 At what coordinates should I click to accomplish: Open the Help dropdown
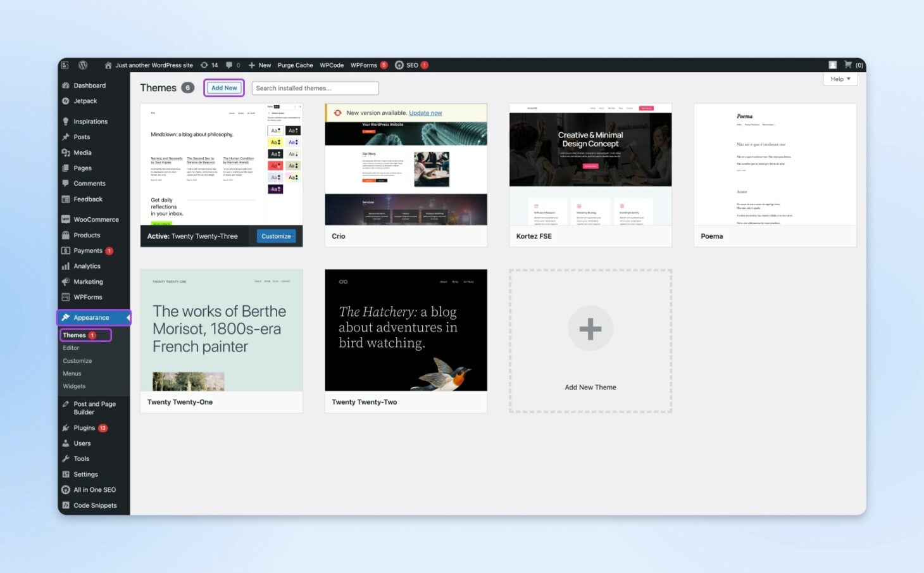point(839,79)
